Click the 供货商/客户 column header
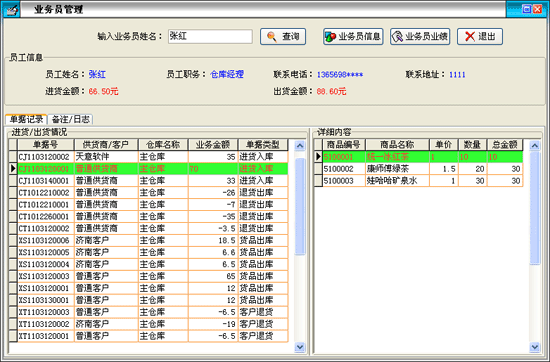This screenshot has width=550, height=362. coord(106,145)
